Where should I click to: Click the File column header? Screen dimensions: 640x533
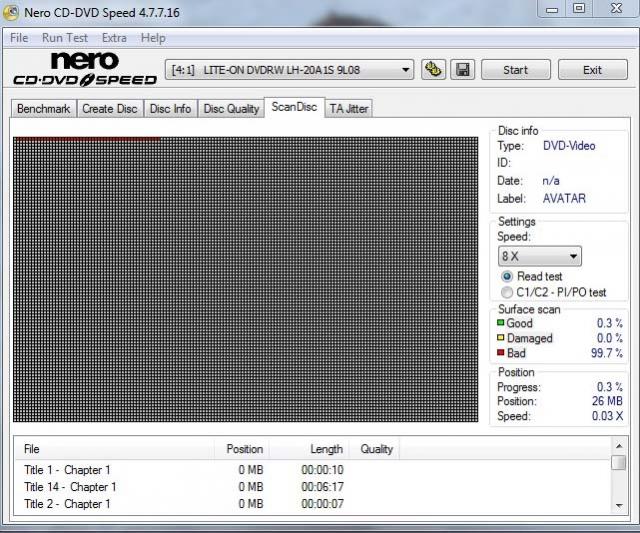click(x=114, y=449)
